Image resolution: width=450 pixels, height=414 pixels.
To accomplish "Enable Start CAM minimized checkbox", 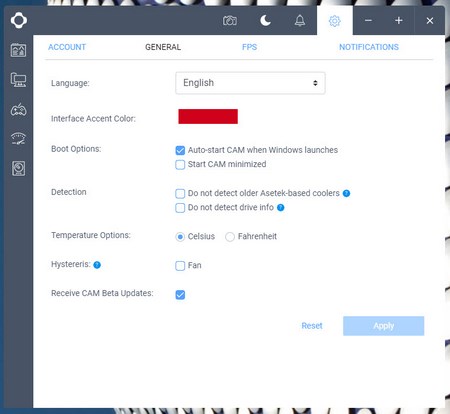I will [180, 165].
